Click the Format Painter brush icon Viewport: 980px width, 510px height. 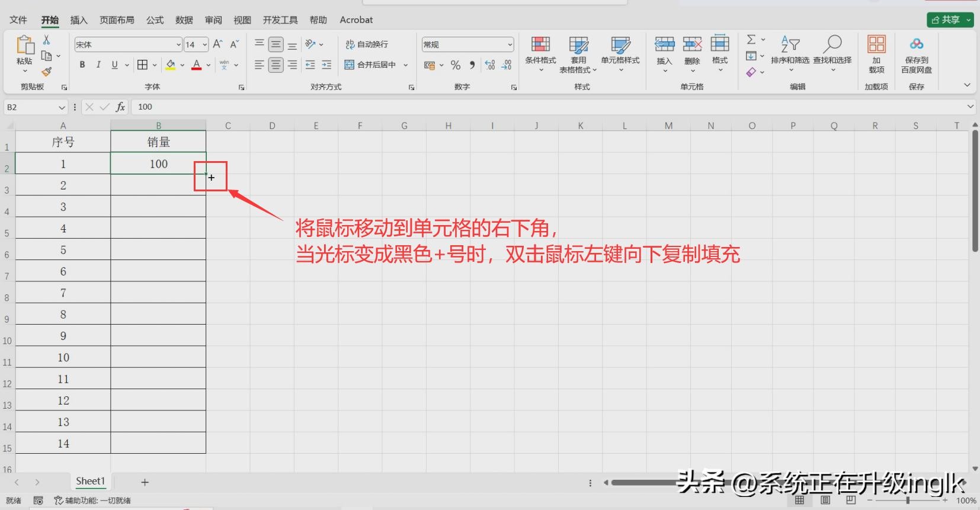click(x=46, y=72)
